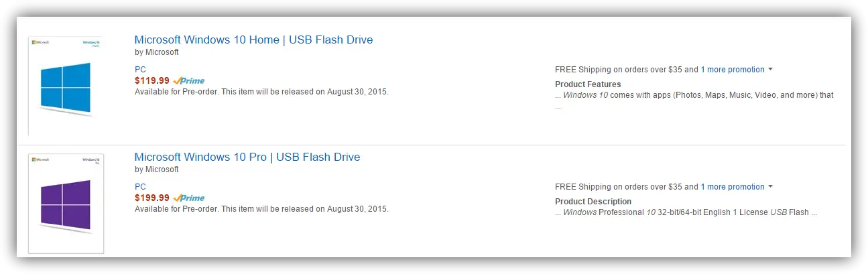Click "by Microsoft" under Windows 10 Pro

coord(157,169)
